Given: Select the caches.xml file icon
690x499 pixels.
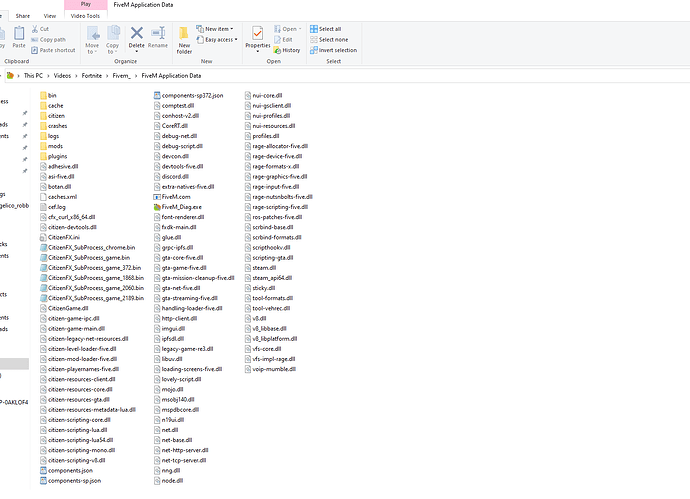Looking at the screenshot, I should [x=43, y=197].
